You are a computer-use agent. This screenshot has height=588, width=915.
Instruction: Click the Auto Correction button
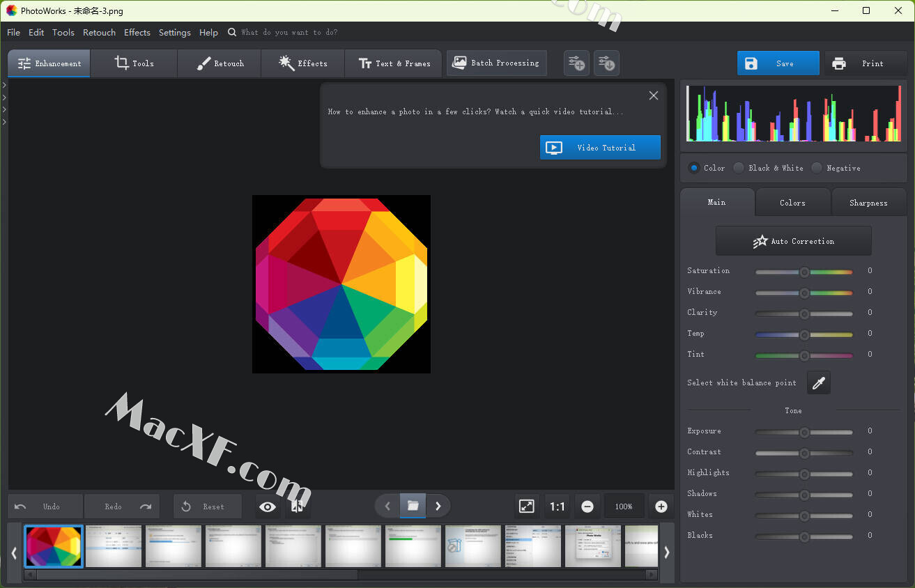tap(793, 241)
